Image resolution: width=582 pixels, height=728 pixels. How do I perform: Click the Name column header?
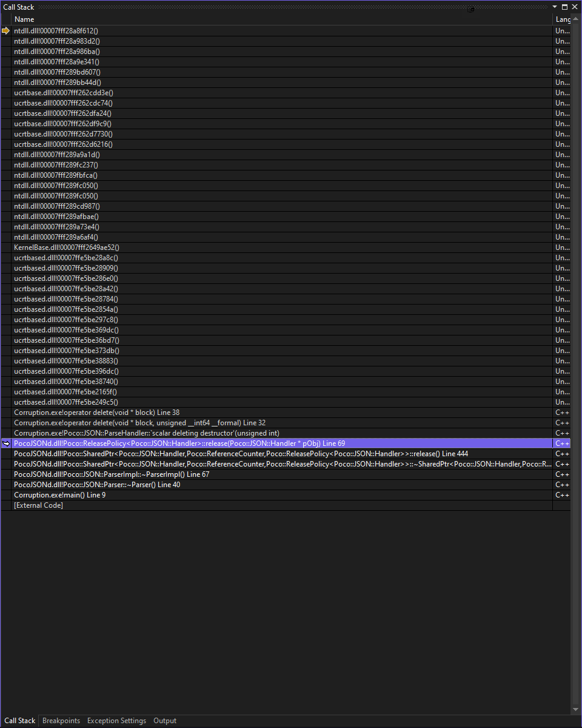point(24,19)
